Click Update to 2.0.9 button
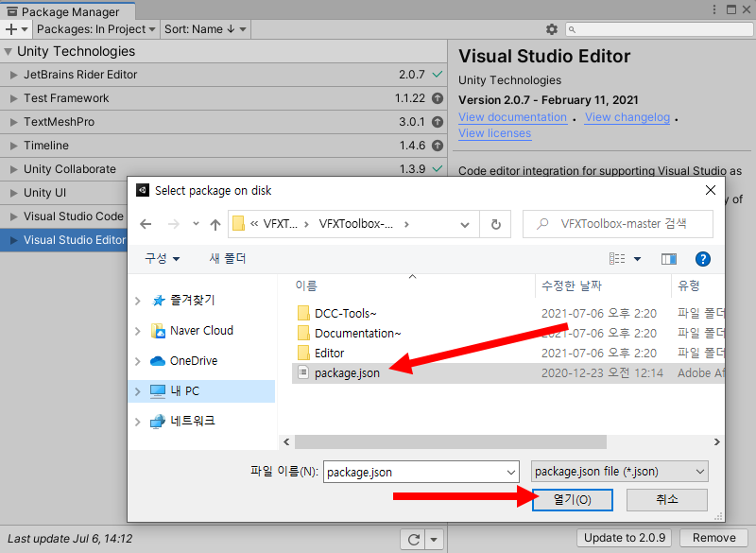Viewport: 756px width, 553px height. pos(625,538)
